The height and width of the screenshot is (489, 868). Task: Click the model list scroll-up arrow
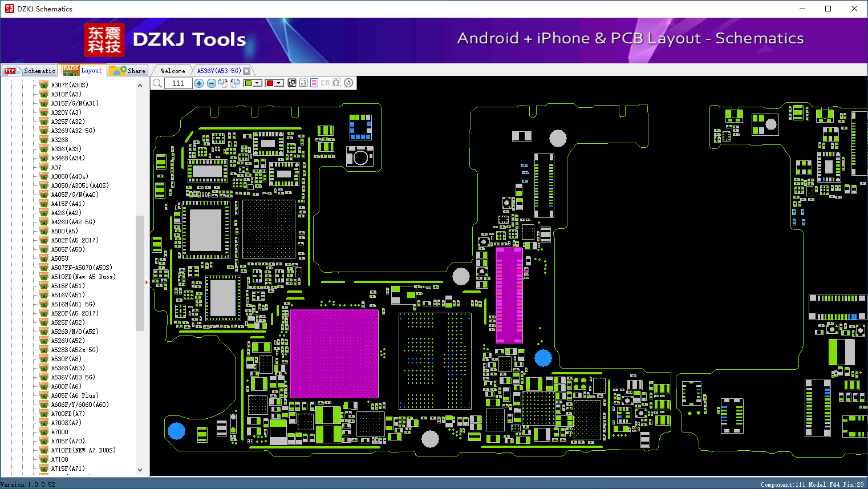click(x=140, y=86)
